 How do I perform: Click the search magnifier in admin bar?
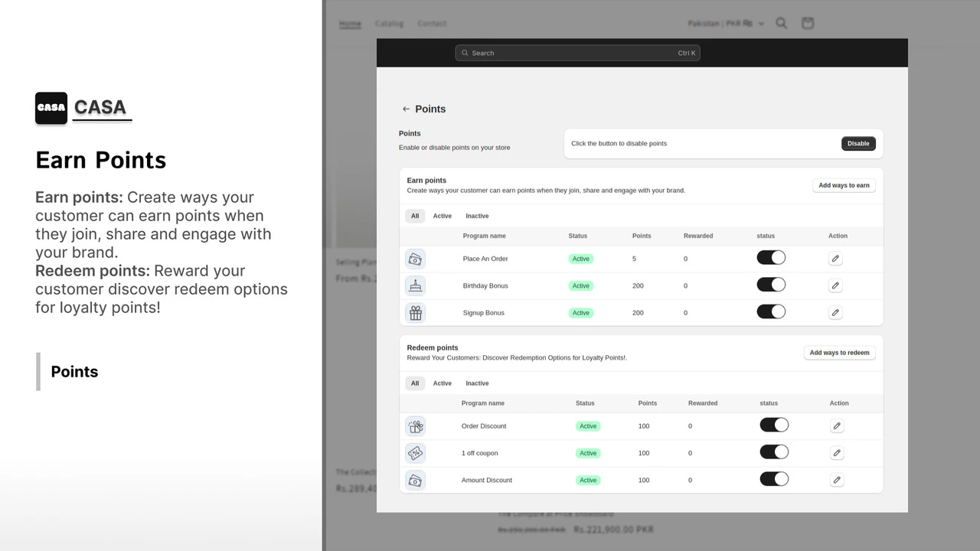[x=465, y=53]
